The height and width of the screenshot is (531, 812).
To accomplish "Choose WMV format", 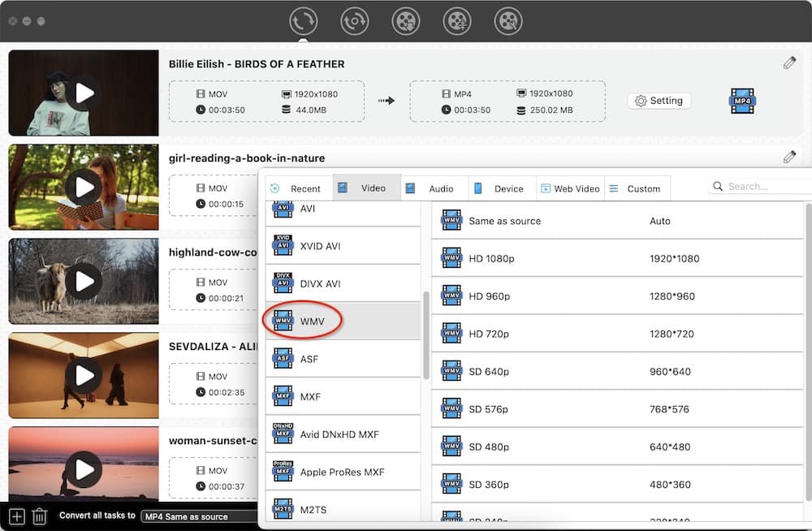I will click(x=343, y=322).
